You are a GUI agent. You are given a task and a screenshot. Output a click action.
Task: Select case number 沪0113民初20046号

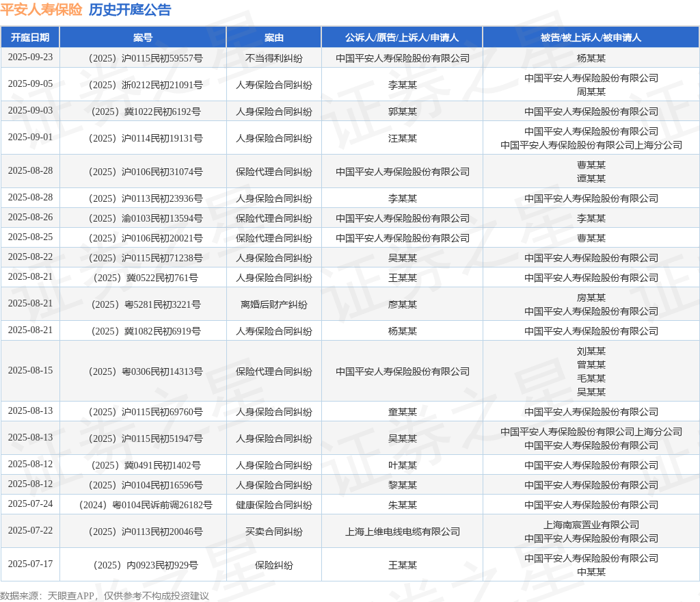coord(146,532)
